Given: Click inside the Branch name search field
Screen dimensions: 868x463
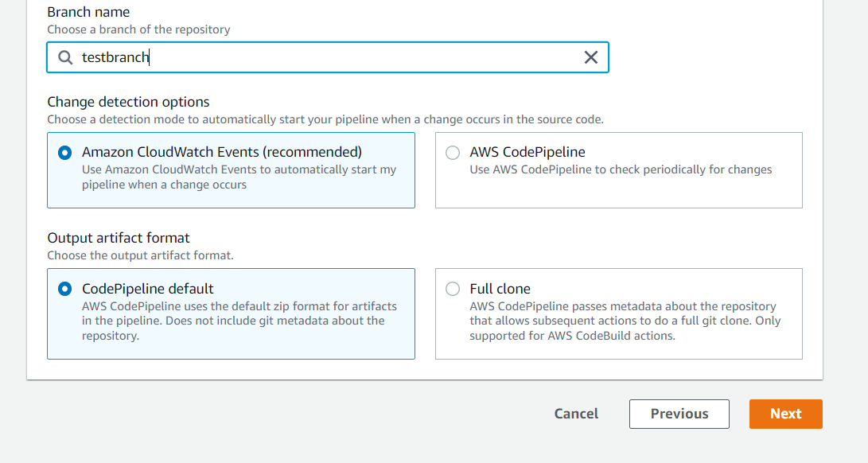Looking at the screenshot, I should coord(328,57).
